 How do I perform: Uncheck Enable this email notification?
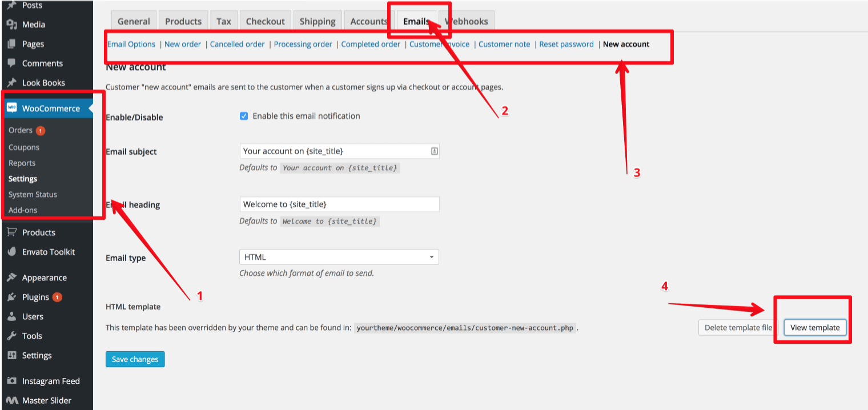pos(244,116)
